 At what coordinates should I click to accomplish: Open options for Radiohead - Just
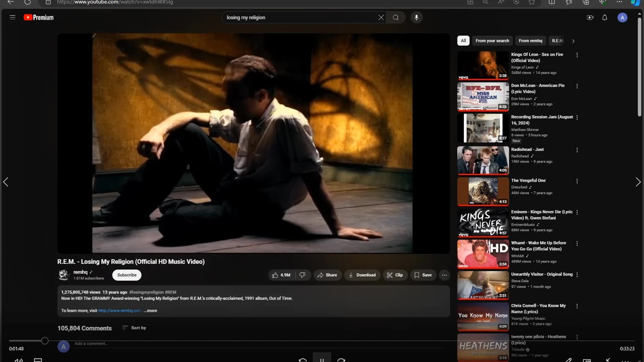coord(577,150)
